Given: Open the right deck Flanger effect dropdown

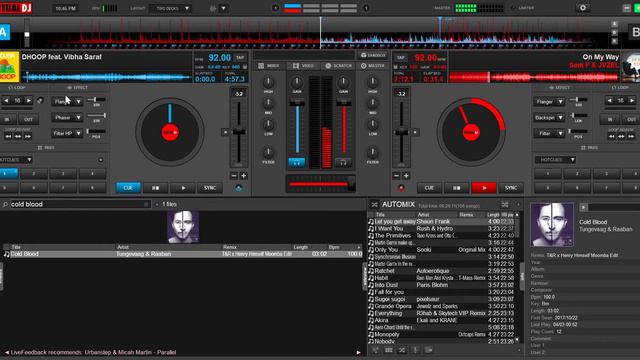Looking at the screenshot, I should point(549,101).
